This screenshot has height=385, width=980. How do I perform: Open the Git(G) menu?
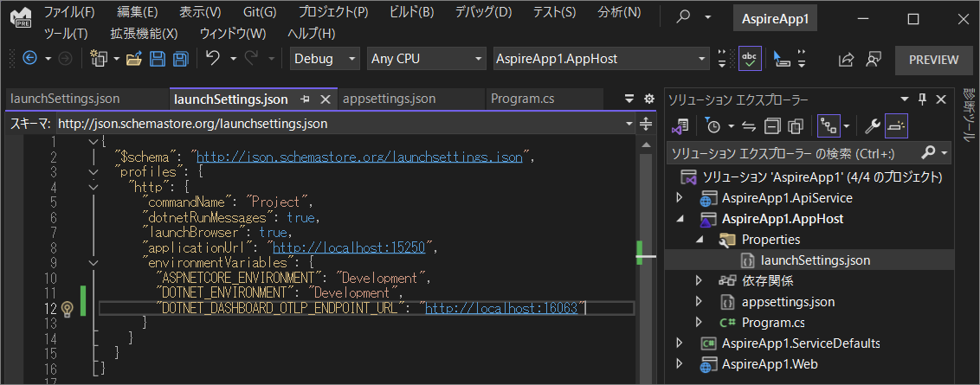(x=260, y=12)
